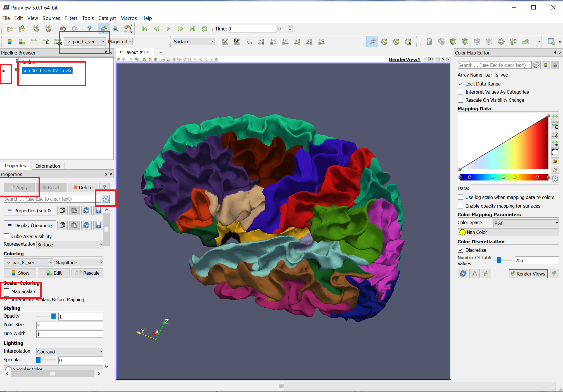
Task: Toggle eye visibility of sub-0011_ses-02_lh.vtk
Action: 4,71
